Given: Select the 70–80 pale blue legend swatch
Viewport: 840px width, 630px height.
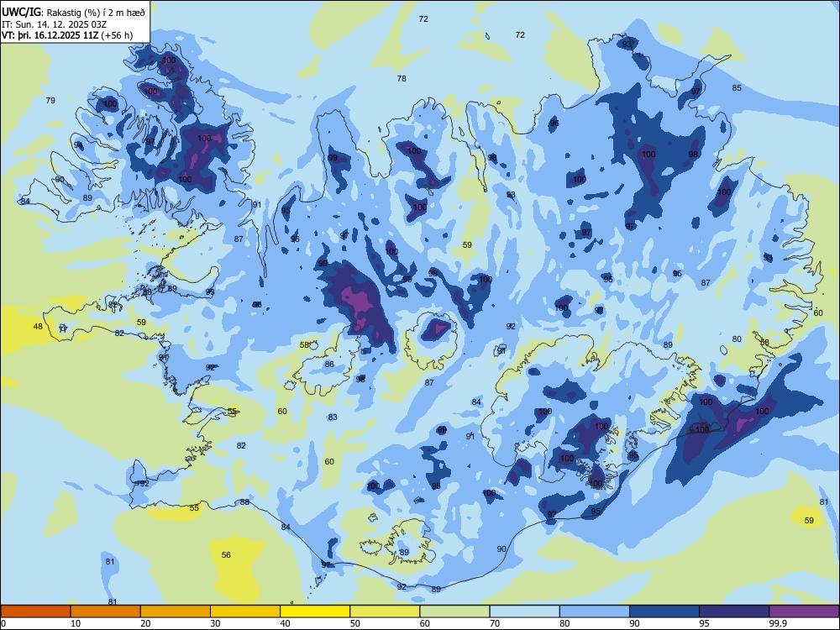Looking at the screenshot, I should [524, 612].
